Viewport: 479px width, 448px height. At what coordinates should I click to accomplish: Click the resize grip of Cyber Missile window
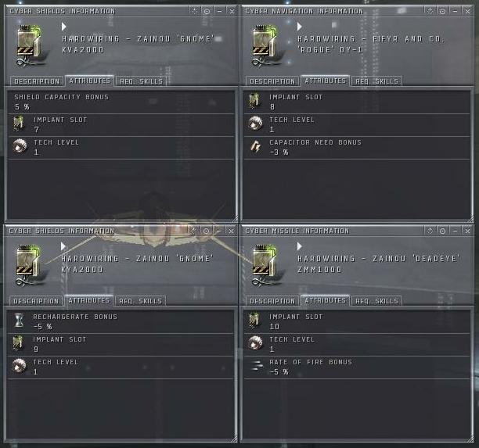coord(470,439)
